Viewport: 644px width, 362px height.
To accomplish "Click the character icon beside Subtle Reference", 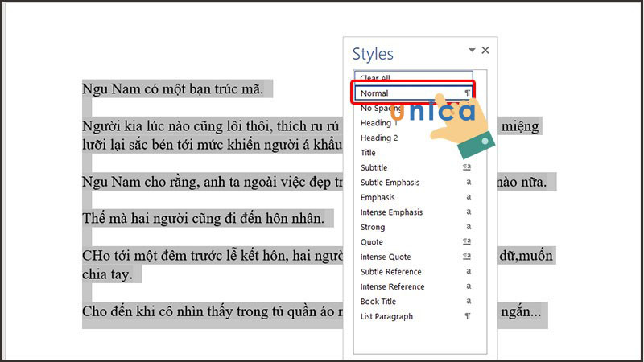I will [469, 271].
